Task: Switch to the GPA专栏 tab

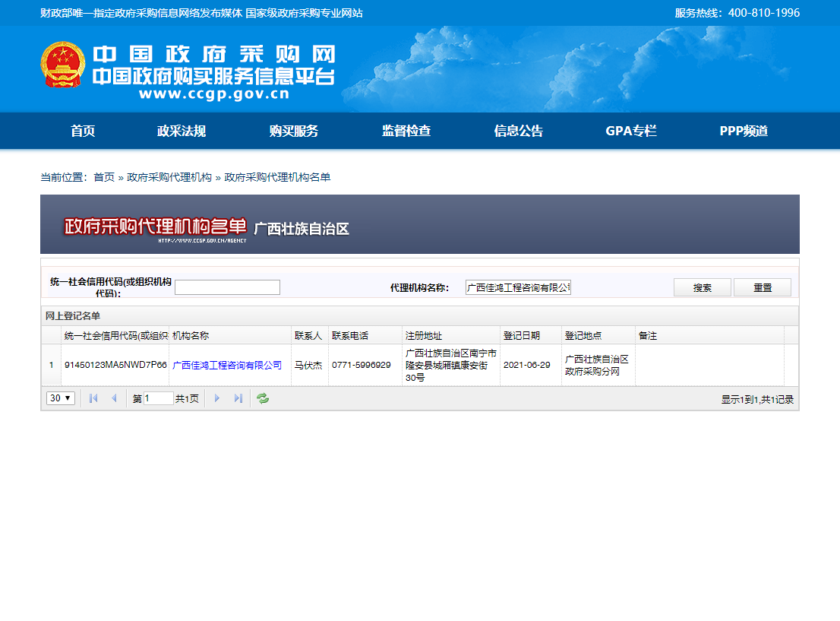Action: click(x=630, y=130)
